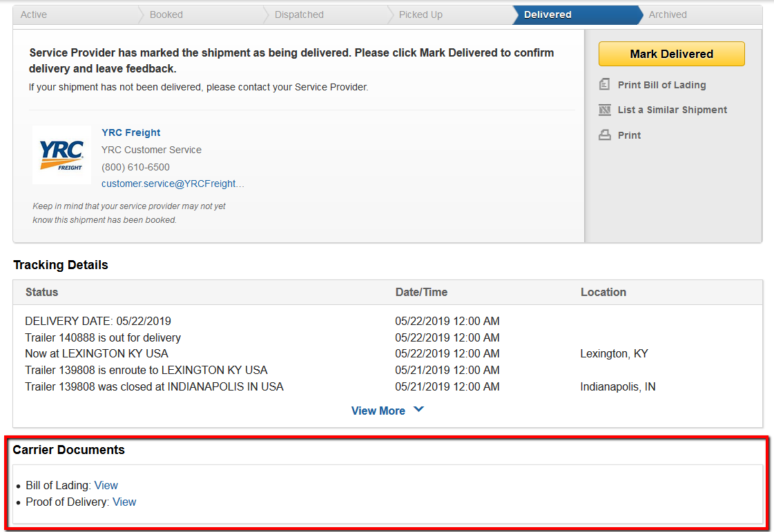Viewport: 774px width, 532px height.
Task: Click the Location column header
Action: pyautogui.click(x=603, y=292)
